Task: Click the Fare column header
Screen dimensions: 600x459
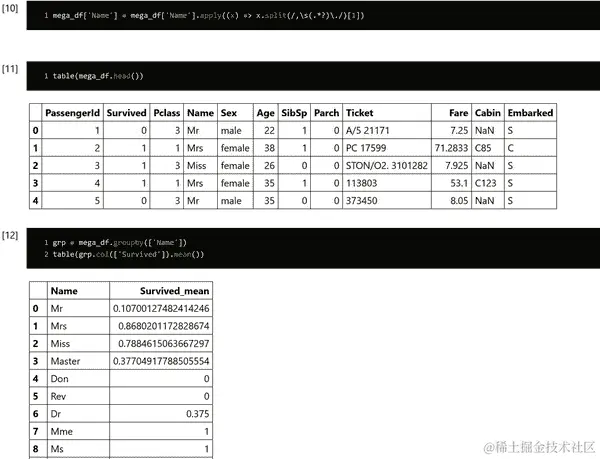Action: [x=452, y=113]
